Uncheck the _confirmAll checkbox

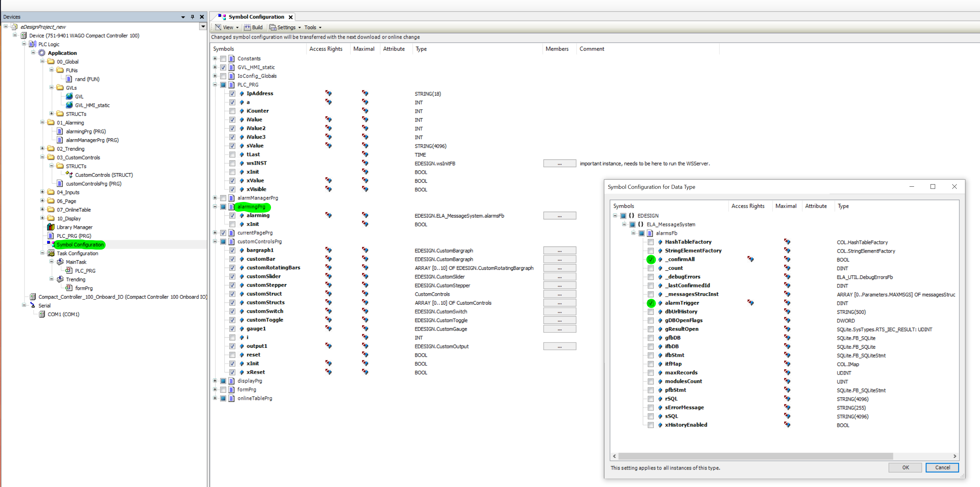click(x=651, y=259)
